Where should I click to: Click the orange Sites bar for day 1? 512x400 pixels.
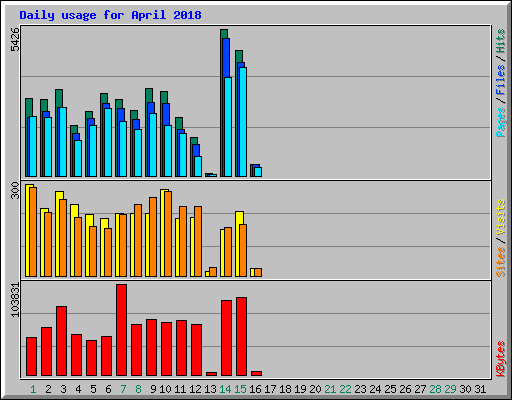(33, 232)
